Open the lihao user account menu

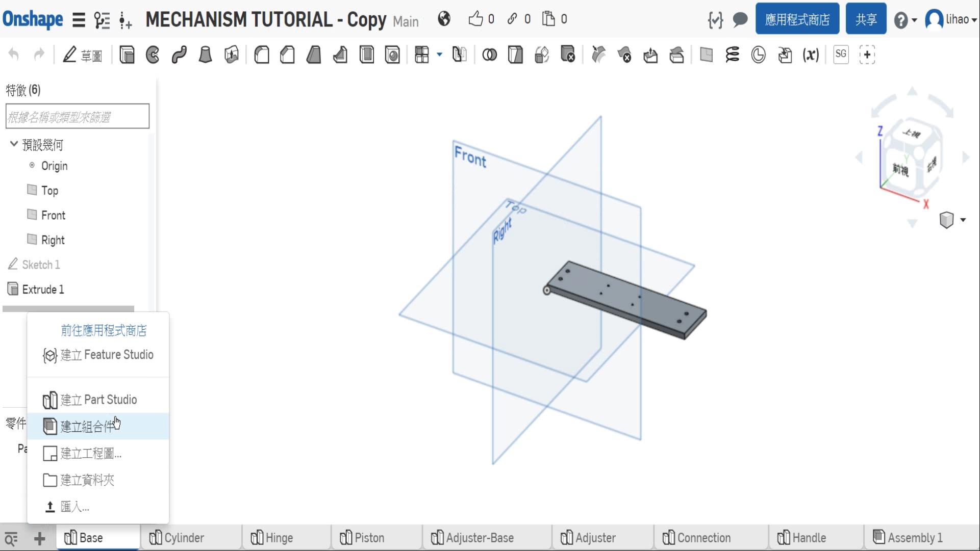click(x=951, y=20)
